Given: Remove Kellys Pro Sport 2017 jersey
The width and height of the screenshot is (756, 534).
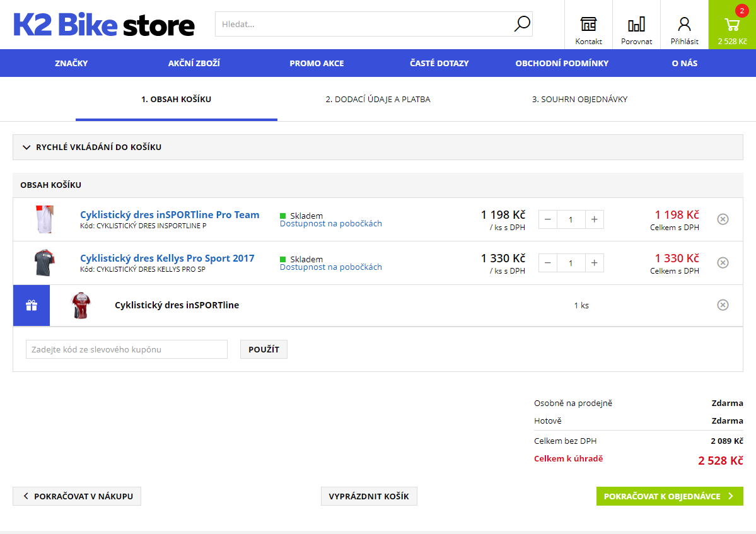Looking at the screenshot, I should [x=723, y=263].
